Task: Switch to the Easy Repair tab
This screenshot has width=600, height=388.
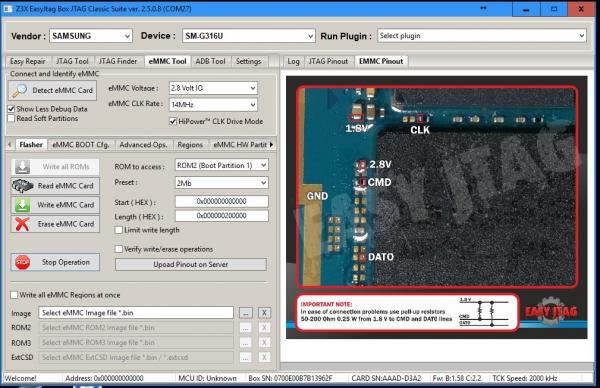Action: (28, 61)
